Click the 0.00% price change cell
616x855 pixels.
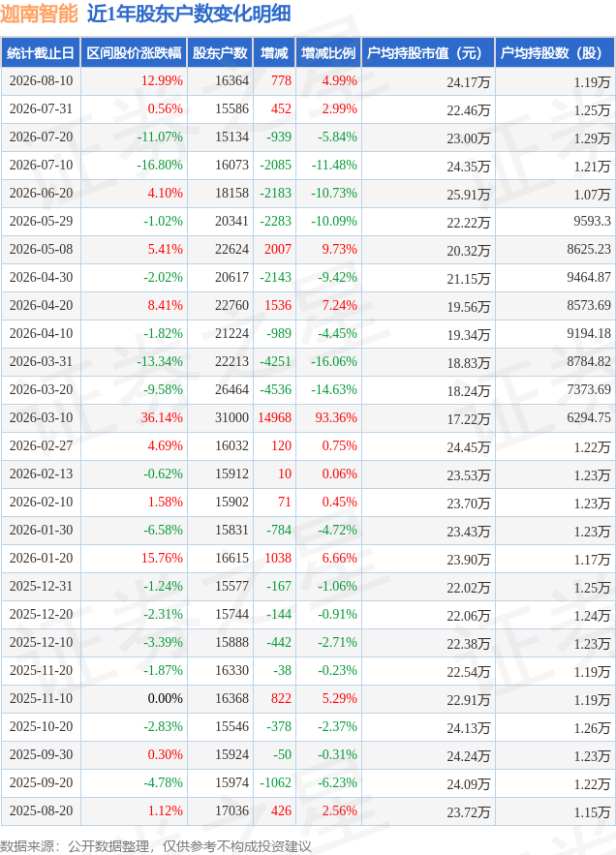(x=165, y=699)
